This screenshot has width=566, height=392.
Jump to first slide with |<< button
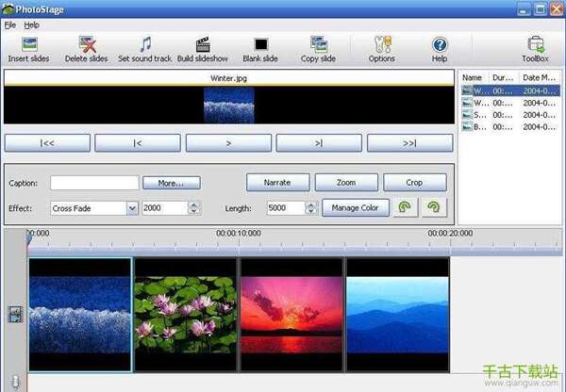(47, 143)
